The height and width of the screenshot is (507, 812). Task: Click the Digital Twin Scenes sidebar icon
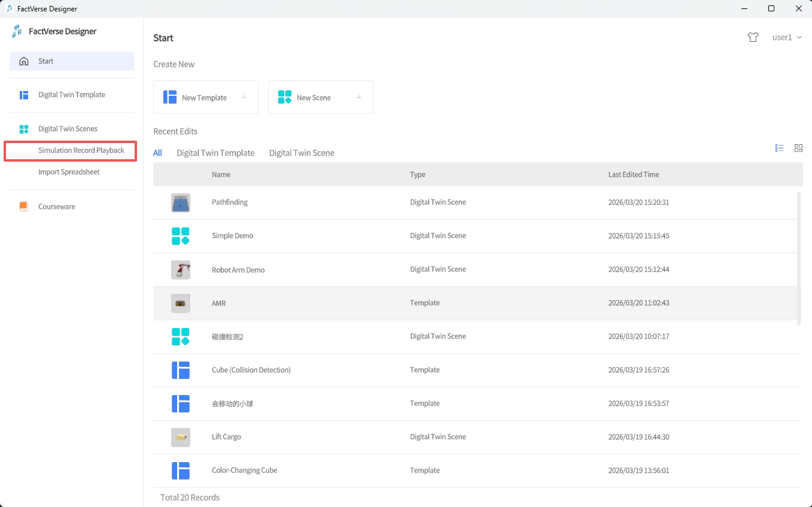click(x=24, y=129)
